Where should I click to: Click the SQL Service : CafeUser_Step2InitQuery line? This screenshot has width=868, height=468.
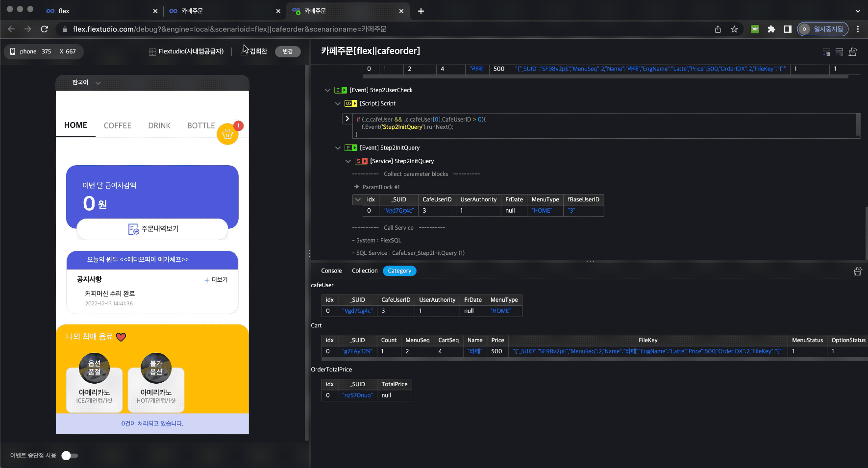408,253
